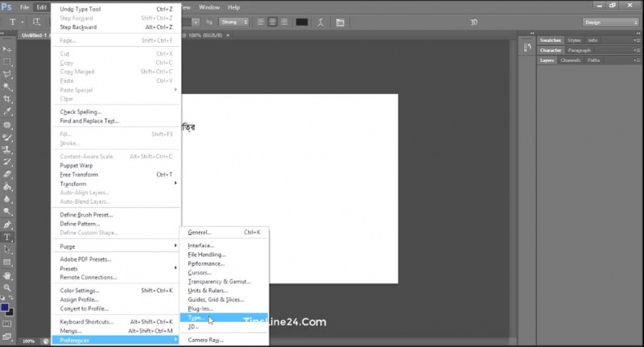Choose Camera Raw... preferences

click(x=225, y=340)
